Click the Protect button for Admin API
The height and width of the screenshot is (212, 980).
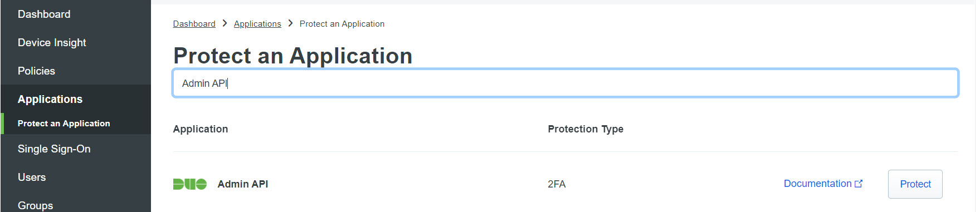click(x=915, y=184)
